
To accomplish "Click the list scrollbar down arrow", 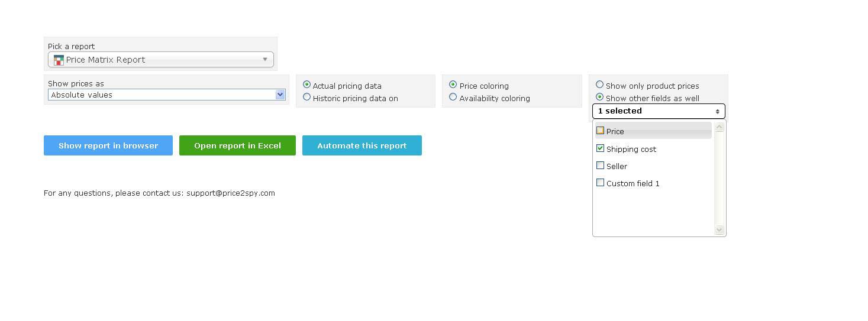I will click(719, 230).
